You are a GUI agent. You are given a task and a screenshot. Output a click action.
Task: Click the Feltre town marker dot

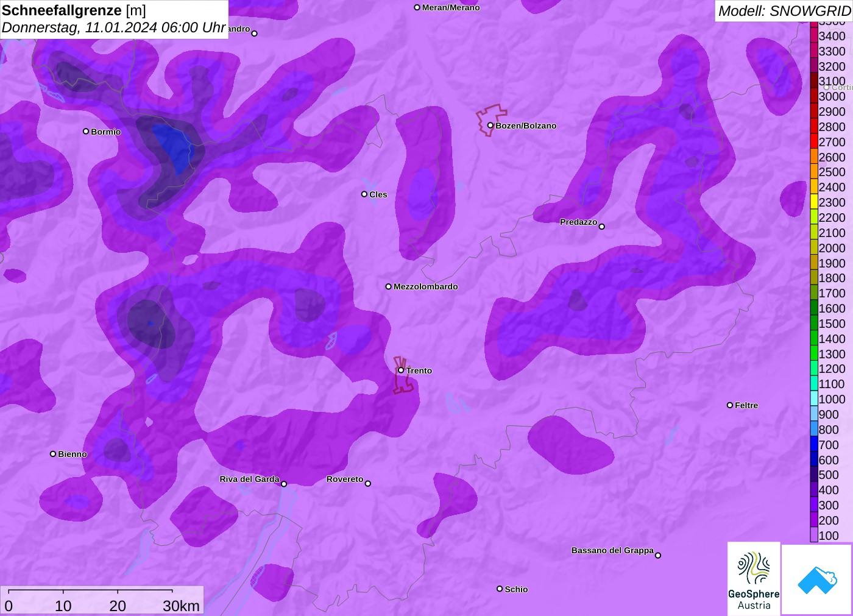730,405
